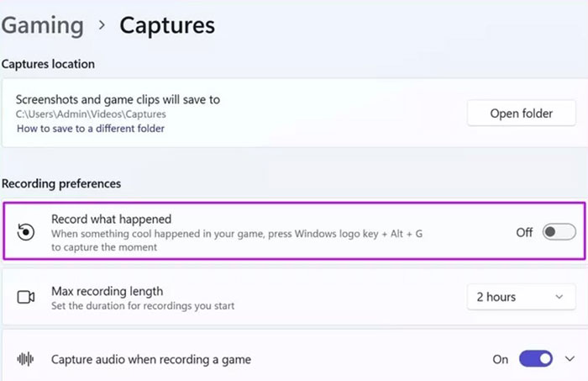Open How to save to a different folder
The image size is (588, 381).
tap(90, 129)
